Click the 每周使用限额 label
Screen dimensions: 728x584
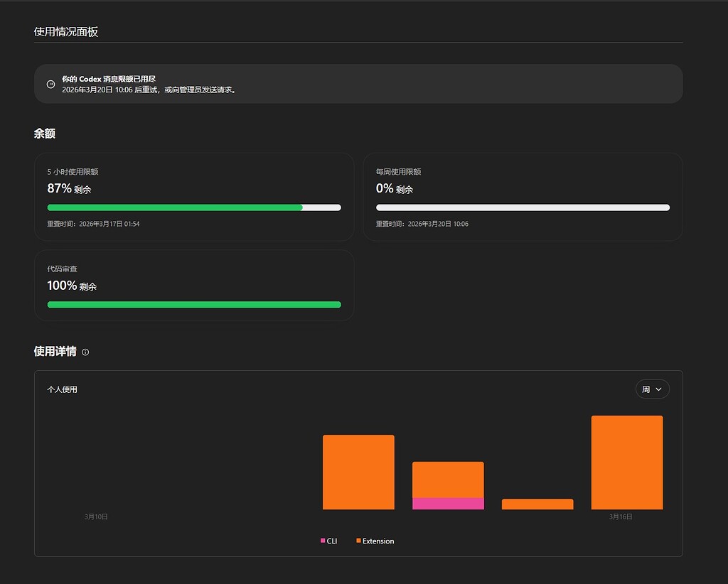(x=398, y=172)
